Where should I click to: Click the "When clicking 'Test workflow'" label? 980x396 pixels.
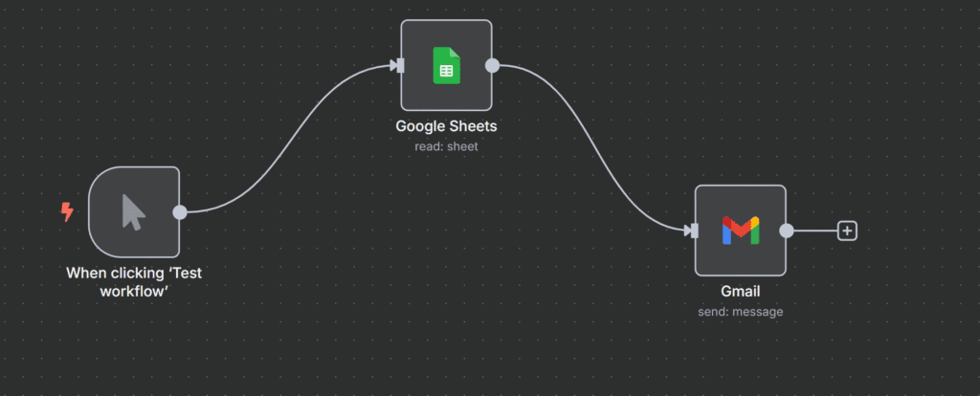134,282
